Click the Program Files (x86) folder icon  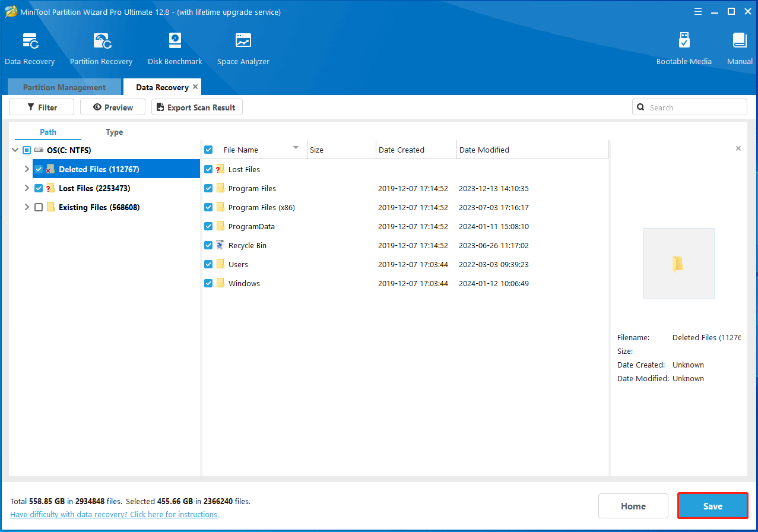pos(220,207)
